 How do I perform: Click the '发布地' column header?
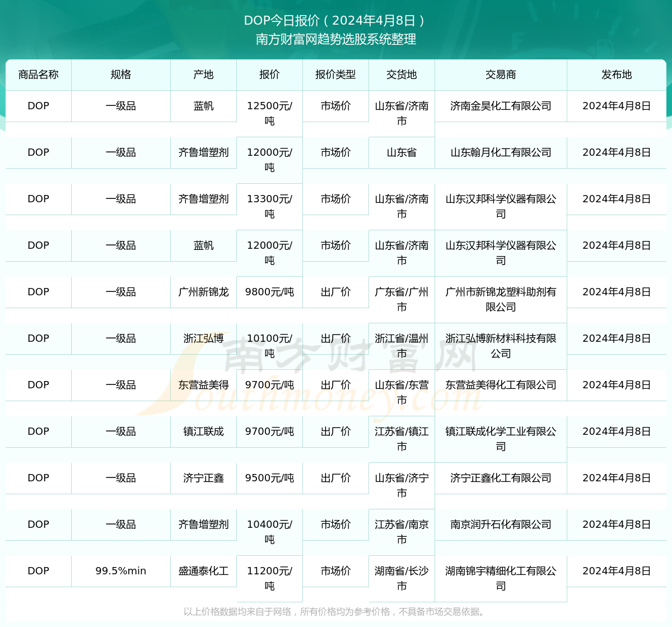(x=617, y=75)
